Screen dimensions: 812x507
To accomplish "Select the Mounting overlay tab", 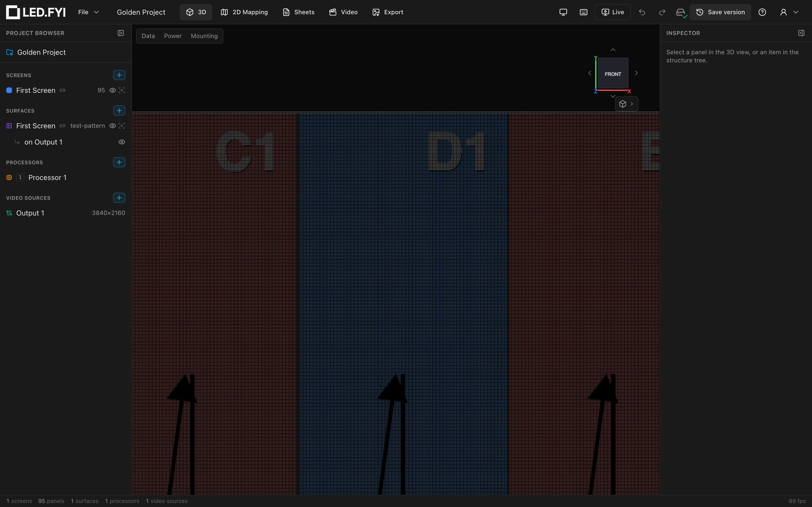I will click(x=204, y=36).
